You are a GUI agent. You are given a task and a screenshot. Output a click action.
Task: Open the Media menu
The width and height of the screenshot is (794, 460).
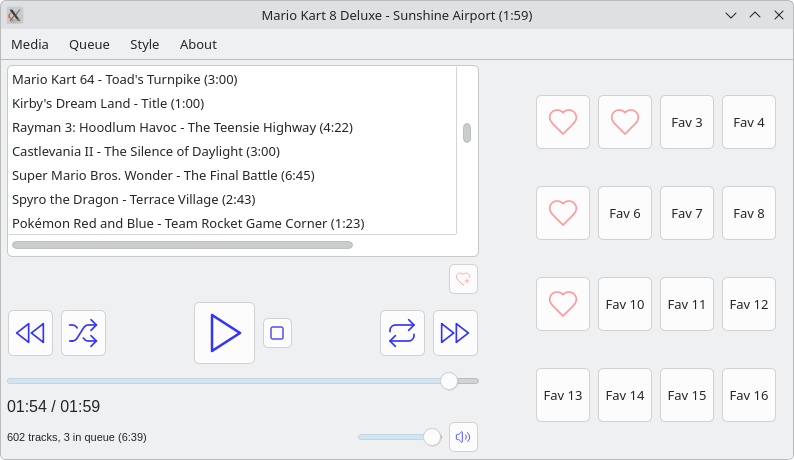[30, 44]
